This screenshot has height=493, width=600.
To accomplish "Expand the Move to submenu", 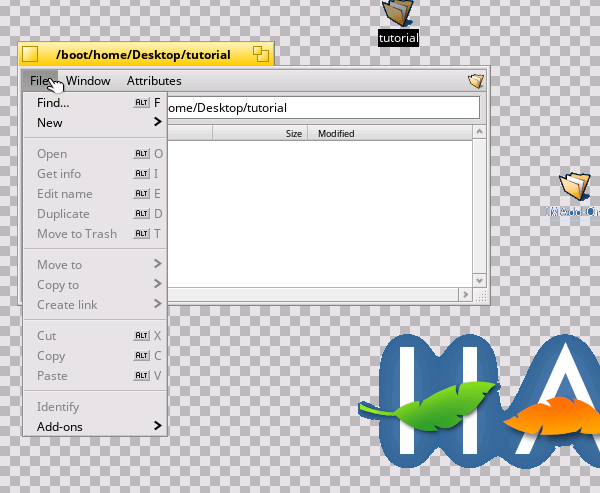I will [95, 265].
